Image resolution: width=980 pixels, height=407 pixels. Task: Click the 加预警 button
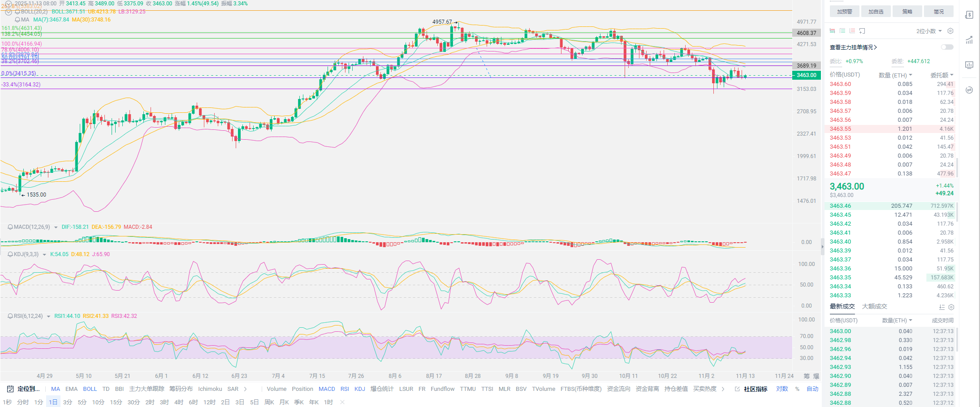(845, 12)
